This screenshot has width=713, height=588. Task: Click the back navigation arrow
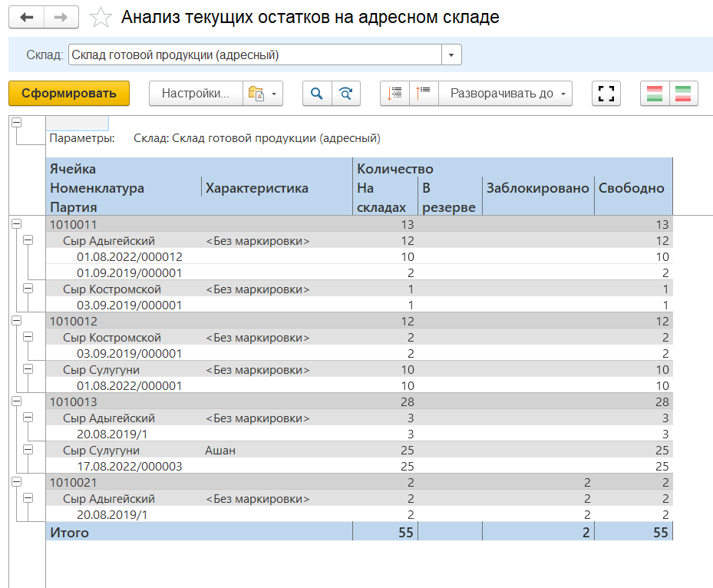pyautogui.click(x=27, y=18)
